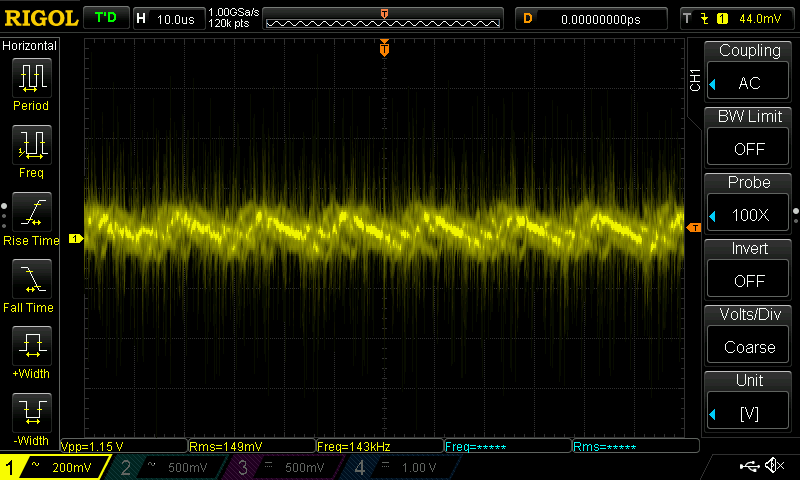The image size is (800, 480).
Task: Click the USB connection status icon
Action: [x=748, y=466]
